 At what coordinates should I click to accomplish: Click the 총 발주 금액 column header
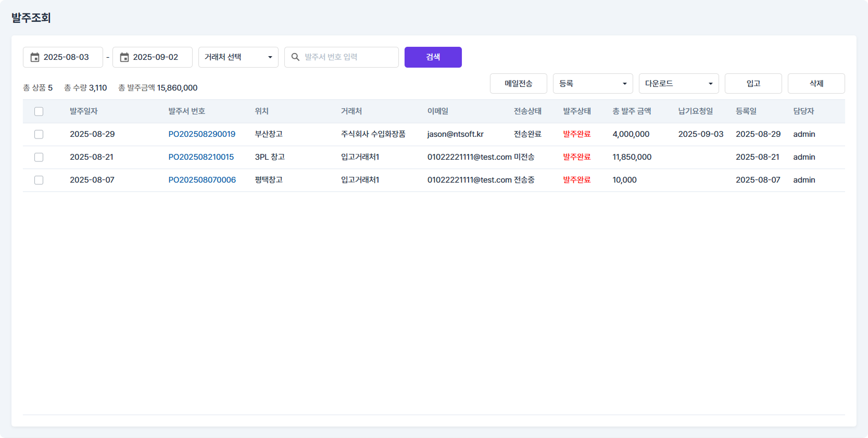(632, 111)
